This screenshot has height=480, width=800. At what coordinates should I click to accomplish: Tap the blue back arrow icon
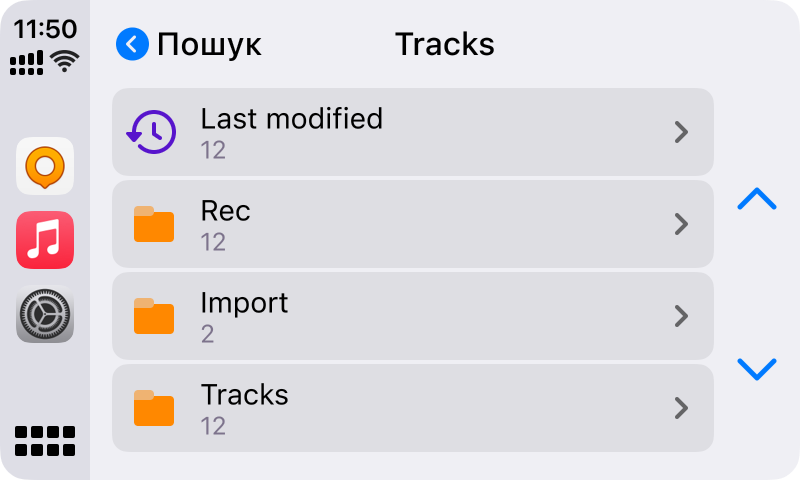pos(132,45)
